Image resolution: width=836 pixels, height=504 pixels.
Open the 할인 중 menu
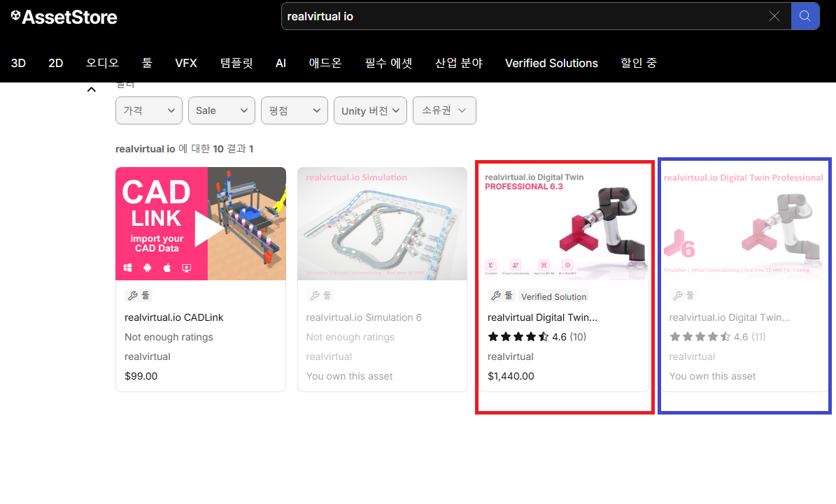pyautogui.click(x=639, y=64)
